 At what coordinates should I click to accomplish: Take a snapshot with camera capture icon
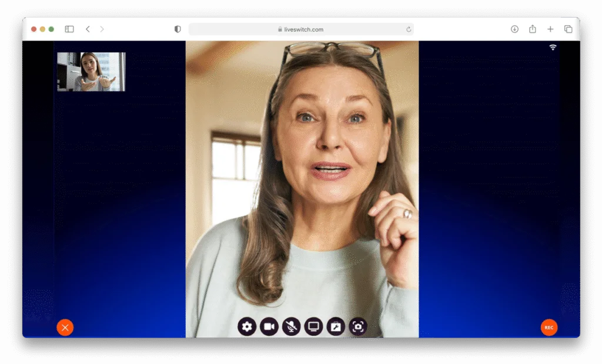click(358, 327)
